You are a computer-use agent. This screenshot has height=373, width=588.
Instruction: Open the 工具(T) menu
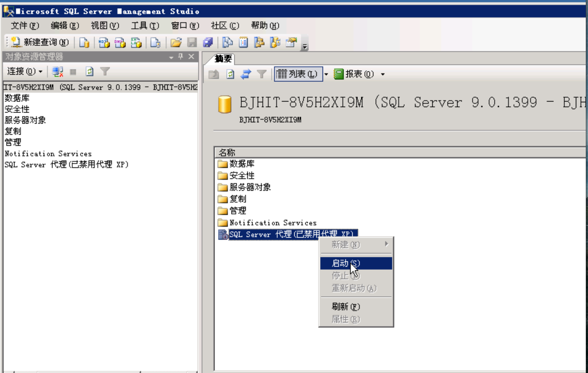pos(145,25)
